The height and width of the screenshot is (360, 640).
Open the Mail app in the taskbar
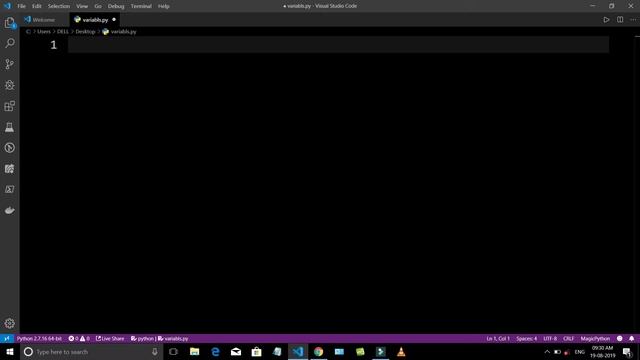[x=236, y=351]
